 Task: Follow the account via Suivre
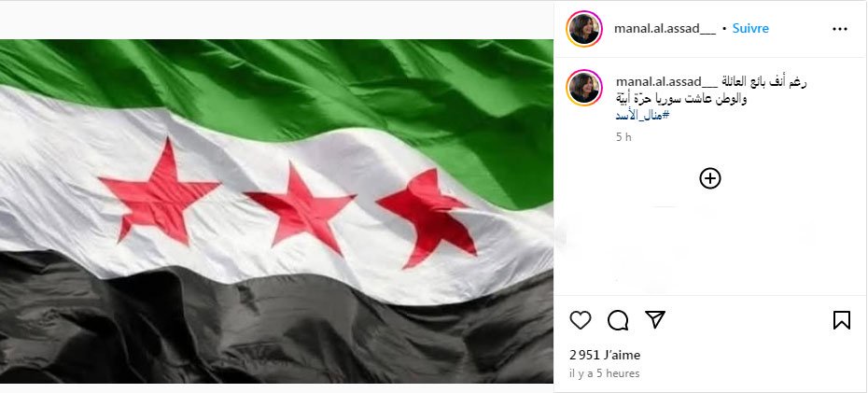[x=750, y=28]
